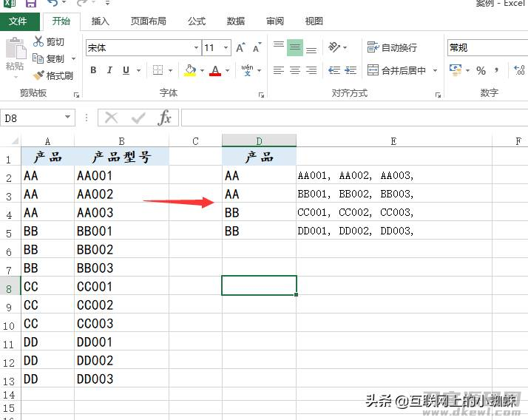Select the cell containing AA001 in column B
The image size is (528, 420).
pos(121,175)
